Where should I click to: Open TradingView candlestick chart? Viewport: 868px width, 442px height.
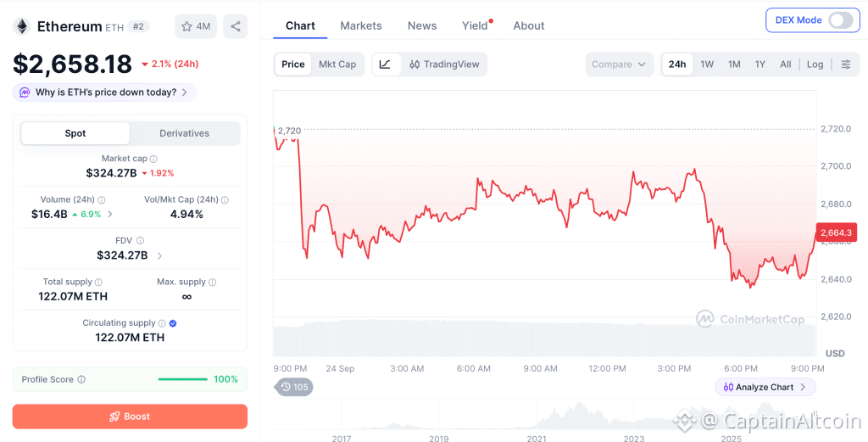444,64
